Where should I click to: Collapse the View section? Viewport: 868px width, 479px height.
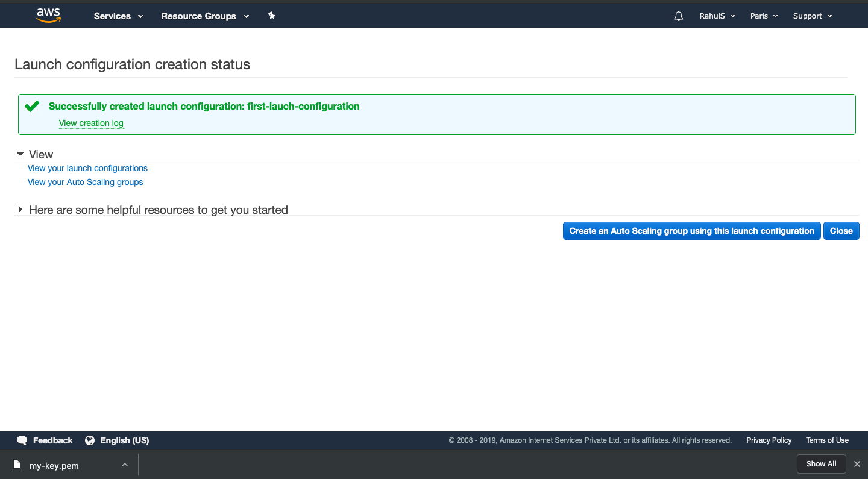tap(20, 154)
